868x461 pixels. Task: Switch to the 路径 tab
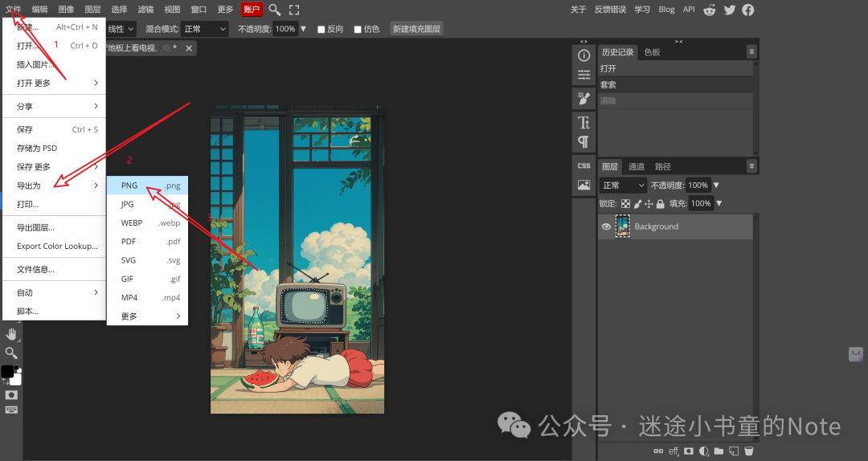[x=662, y=166]
